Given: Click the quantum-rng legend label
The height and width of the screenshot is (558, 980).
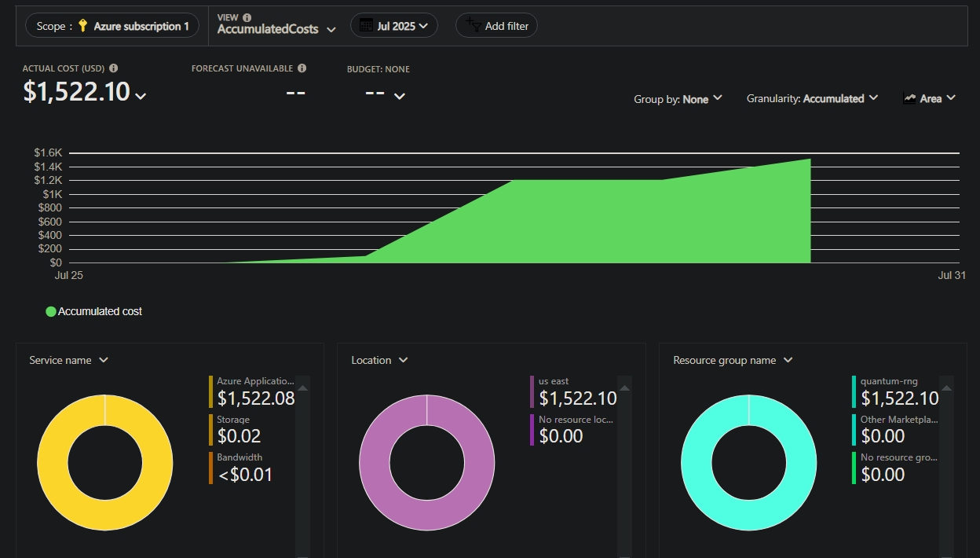Looking at the screenshot, I should (x=889, y=381).
